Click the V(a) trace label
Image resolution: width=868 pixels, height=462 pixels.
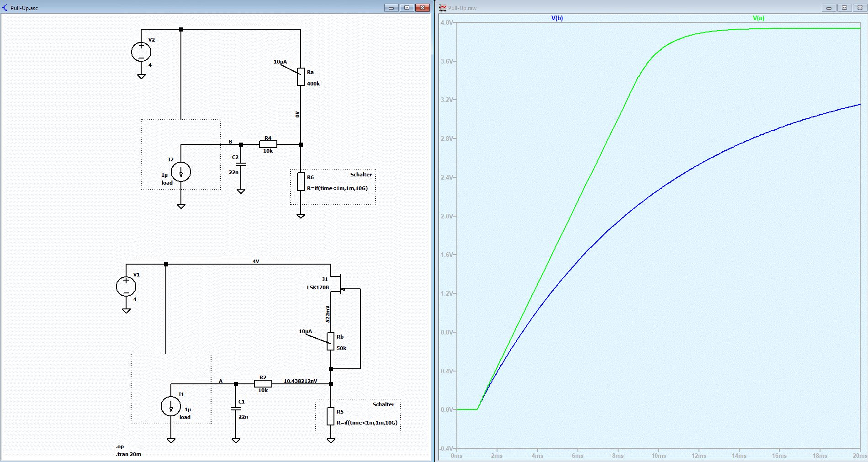pyautogui.click(x=758, y=18)
